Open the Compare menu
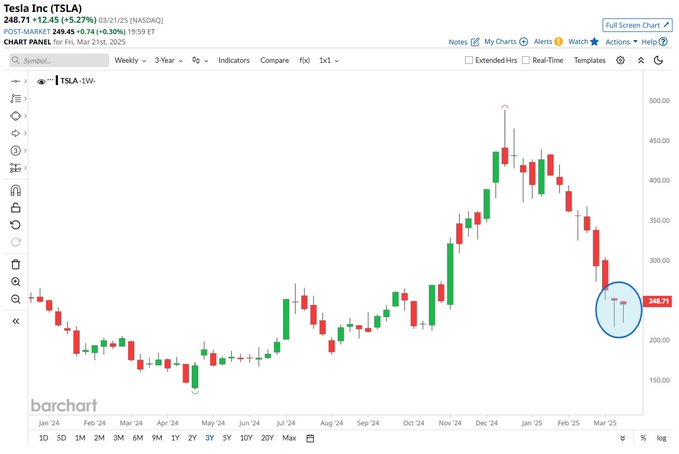Viewport: 679px width, 454px height. tap(275, 60)
